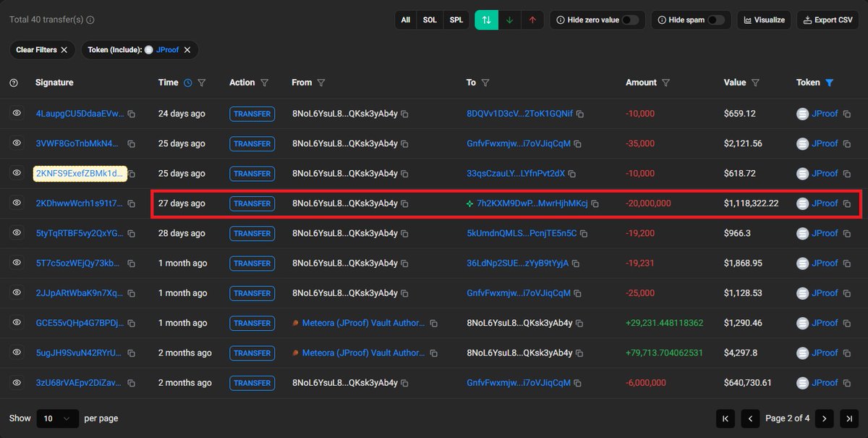Show only incoming transfers with the green arrow
The height and width of the screenshot is (438, 868).
pos(509,20)
